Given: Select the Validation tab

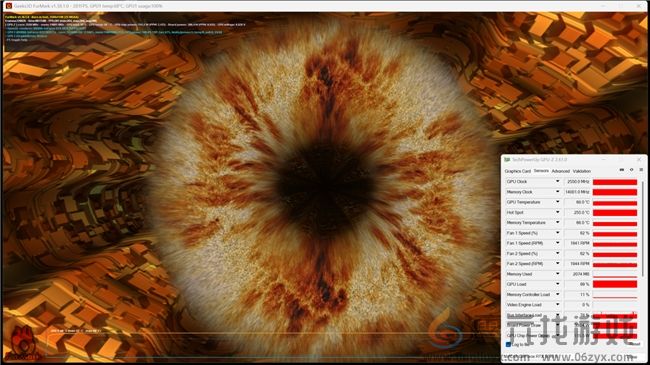Looking at the screenshot, I should click(582, 171).
